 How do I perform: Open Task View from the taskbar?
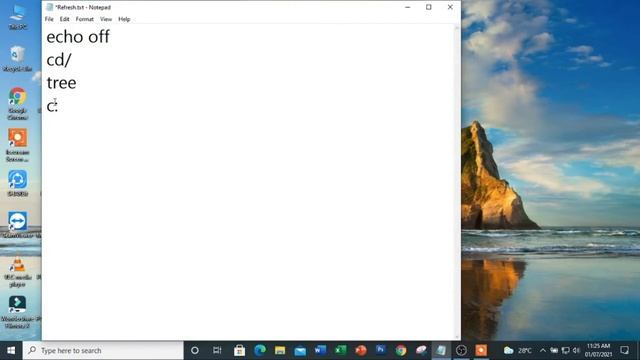[x=217, y=350]
